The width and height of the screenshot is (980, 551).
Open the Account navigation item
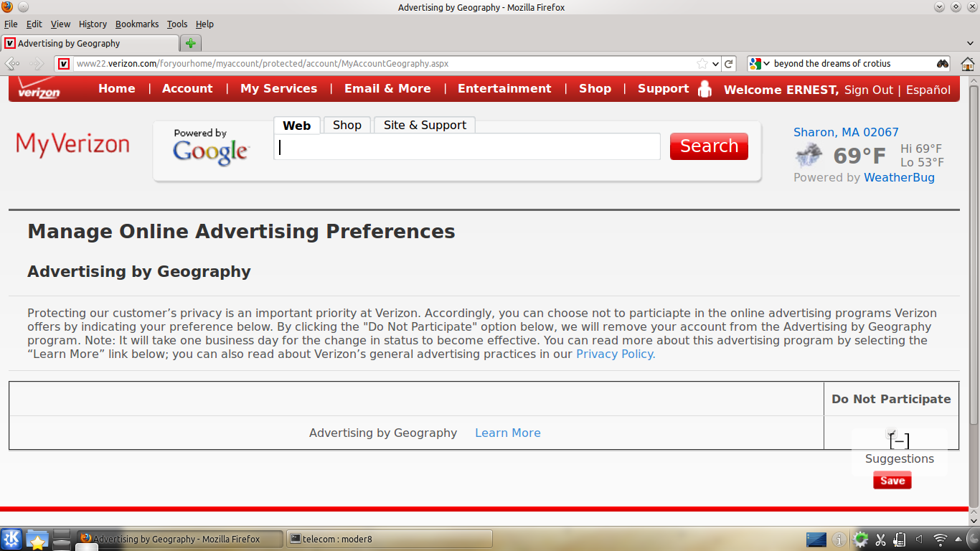point(187,88)
